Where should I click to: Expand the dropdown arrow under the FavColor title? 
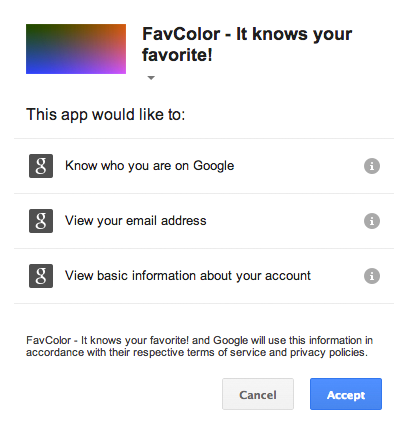tap(151, 78)
